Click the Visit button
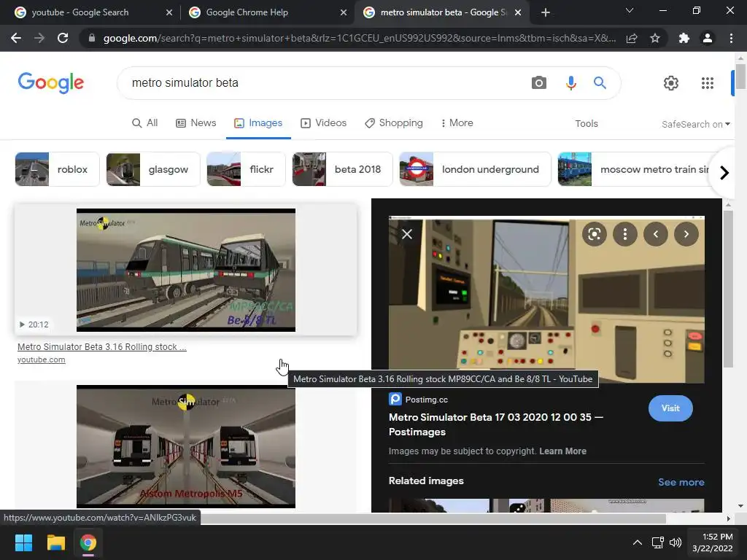747x560 pixels. [670, 408]
